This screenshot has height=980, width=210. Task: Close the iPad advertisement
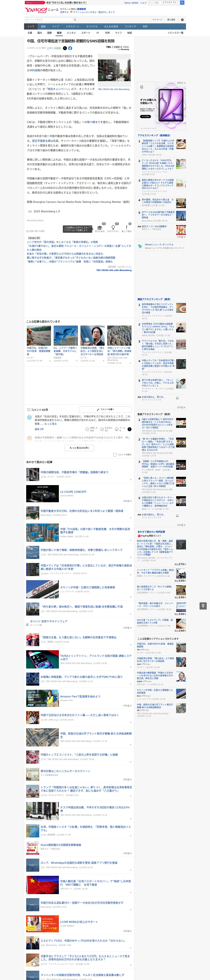pos(184,83)
